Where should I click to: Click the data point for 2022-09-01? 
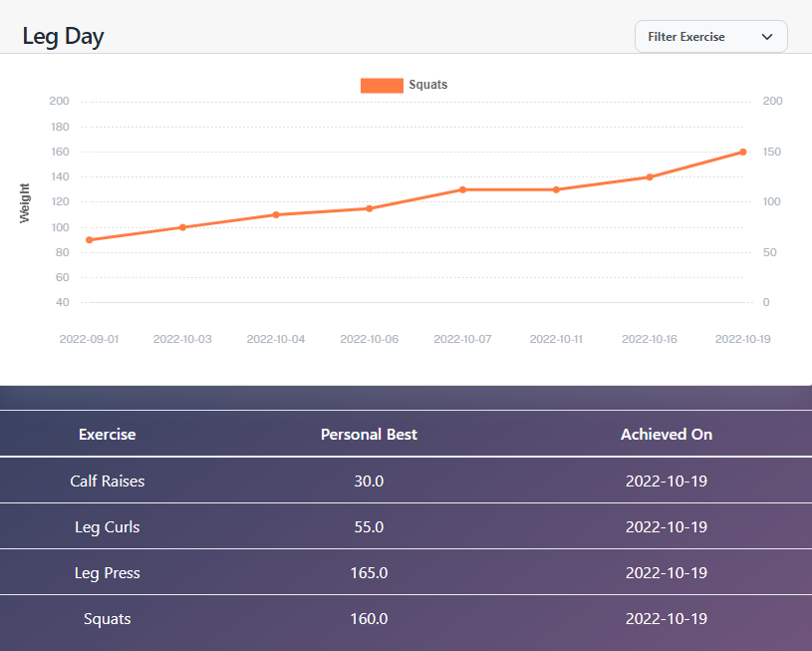(89, 240)
